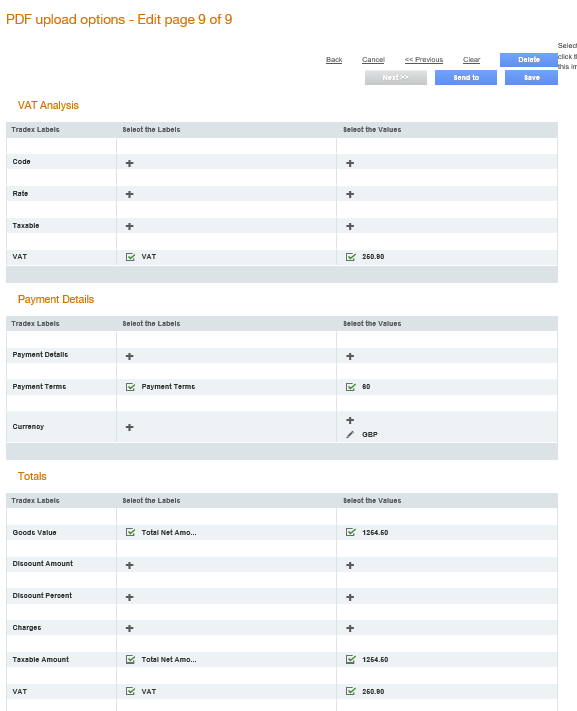Click the Cancel link
577x711 pixels.
[x=373, y=59]
